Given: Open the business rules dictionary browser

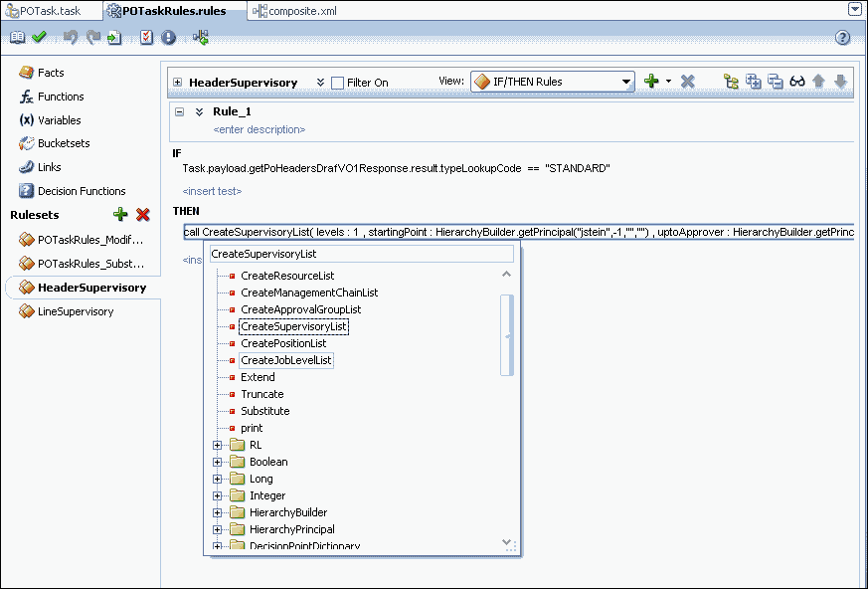Looking at the screenshot, I should click(x=17, y=36).
